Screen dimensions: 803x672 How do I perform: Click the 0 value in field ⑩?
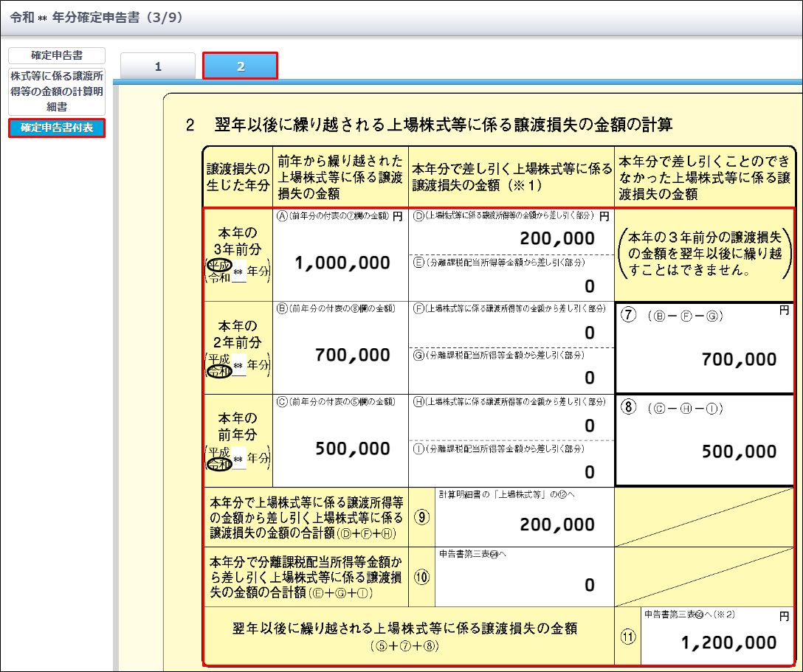tap(590, 586)
